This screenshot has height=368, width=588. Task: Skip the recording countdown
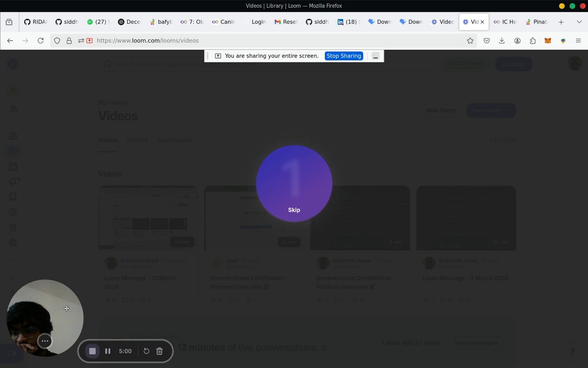pyautogui.click(x=294, y=210)
